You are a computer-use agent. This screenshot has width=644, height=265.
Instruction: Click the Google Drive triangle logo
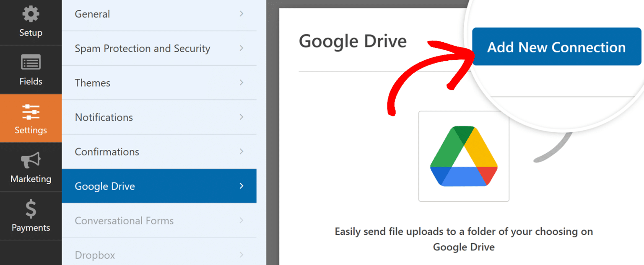coord(463,156)
